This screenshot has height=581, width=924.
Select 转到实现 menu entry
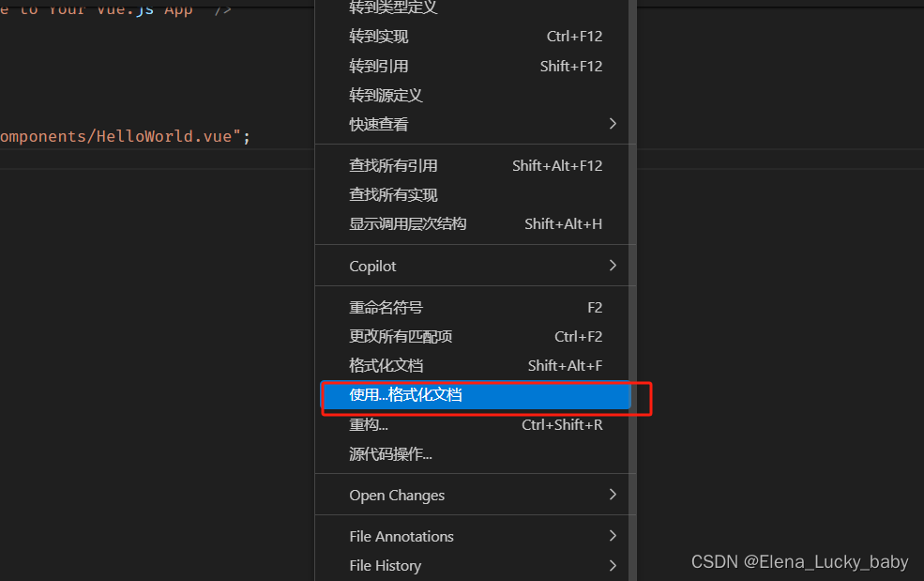click(x=475, y=37)
